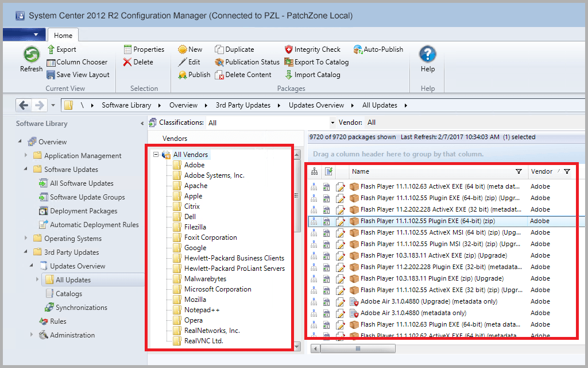Click 3rd Party Updates in breadcrumb
This screenshot has width=588, height=368.
pyautogui.click(x=243, y=105)
